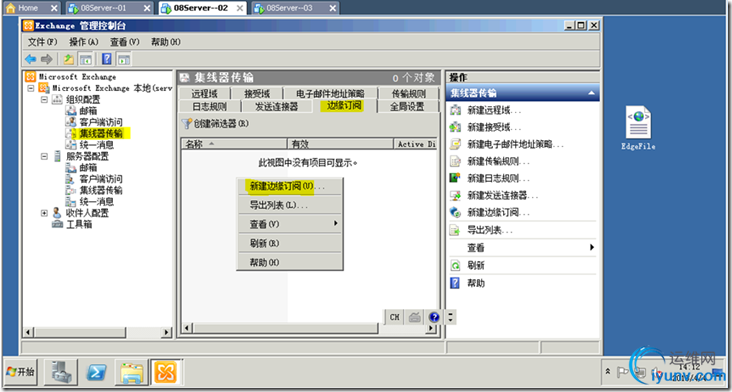The height and width of the screenshot is (392, 732).
Task: Switch to 全局设置 tab
Action: point(408,106)
